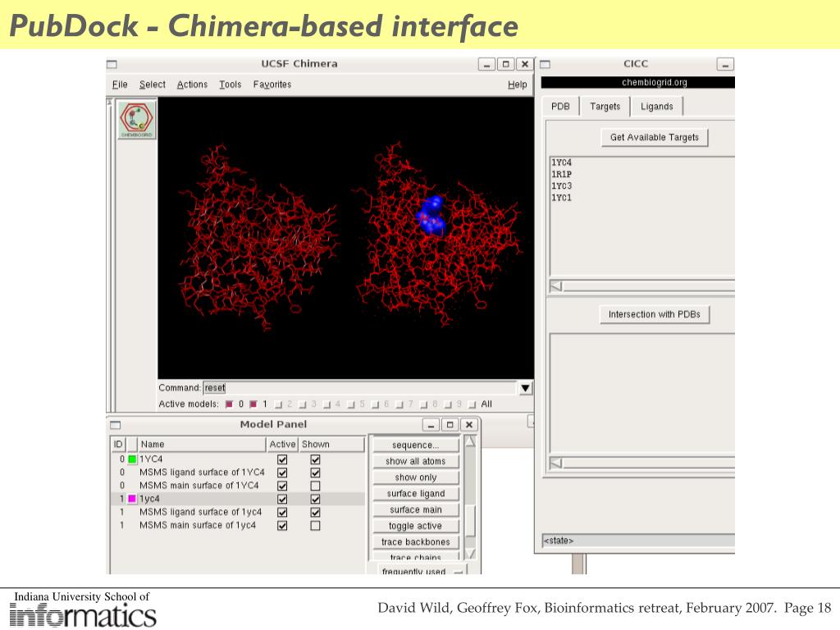The image size is (840, 630).
Task: Select target 1YC3 in the targets list
Action: (x=561, y=186)
